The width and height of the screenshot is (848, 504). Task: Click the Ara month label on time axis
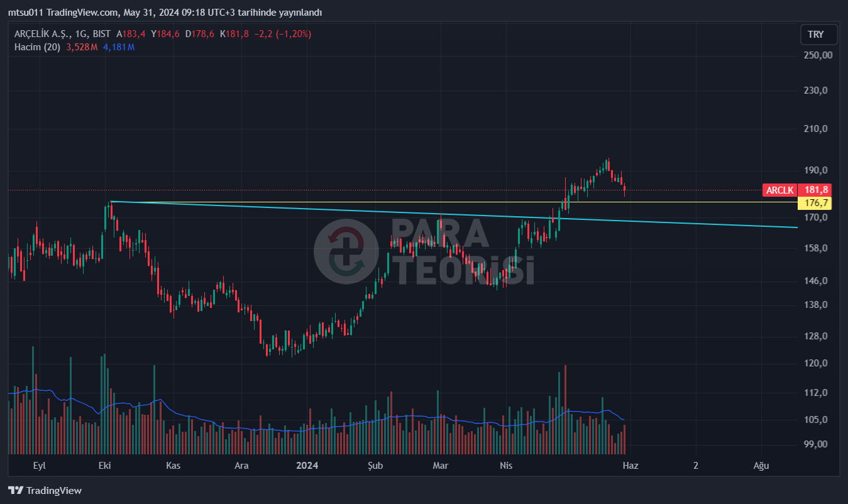(x=241, y=466)
